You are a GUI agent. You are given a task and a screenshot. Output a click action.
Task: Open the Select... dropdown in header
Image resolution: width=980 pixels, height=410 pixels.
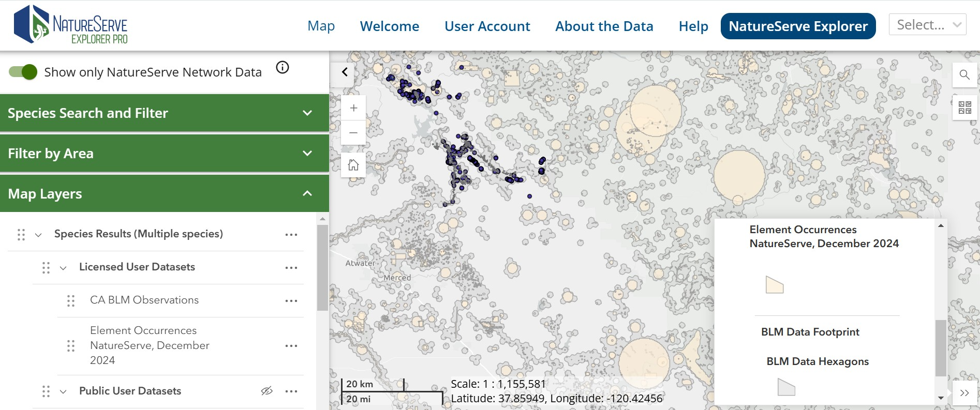[x=928, y=24]
